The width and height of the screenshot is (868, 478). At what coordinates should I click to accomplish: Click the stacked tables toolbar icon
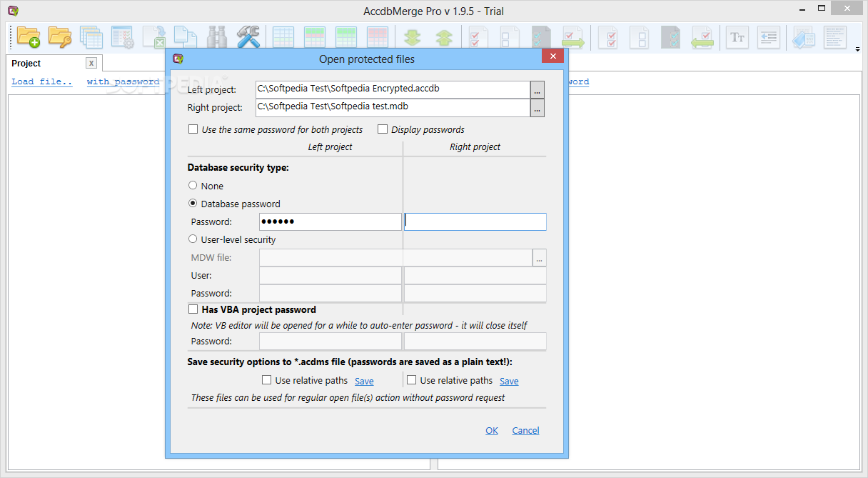point(91,36)
